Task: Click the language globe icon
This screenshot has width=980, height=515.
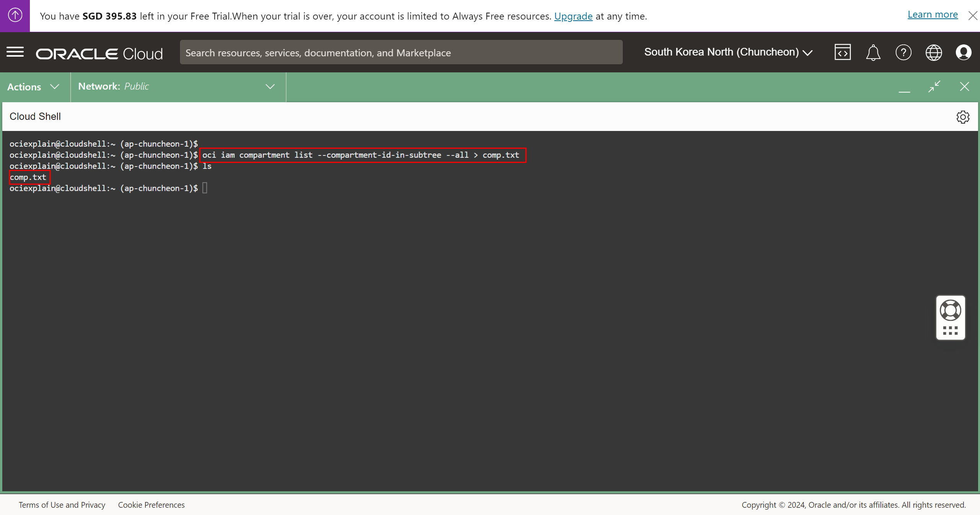Action: click(934, 52)
